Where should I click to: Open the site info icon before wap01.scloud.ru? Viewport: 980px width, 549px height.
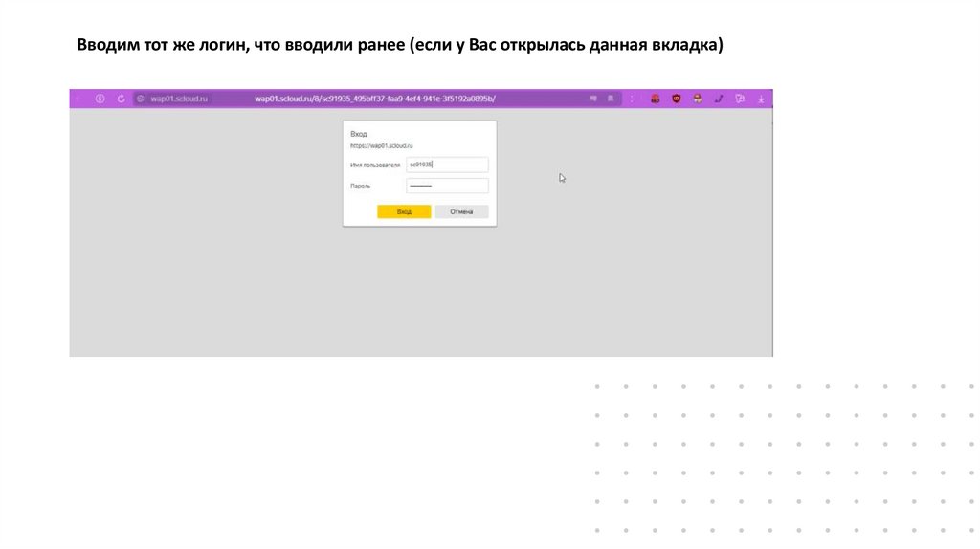[x=141, y=99]
